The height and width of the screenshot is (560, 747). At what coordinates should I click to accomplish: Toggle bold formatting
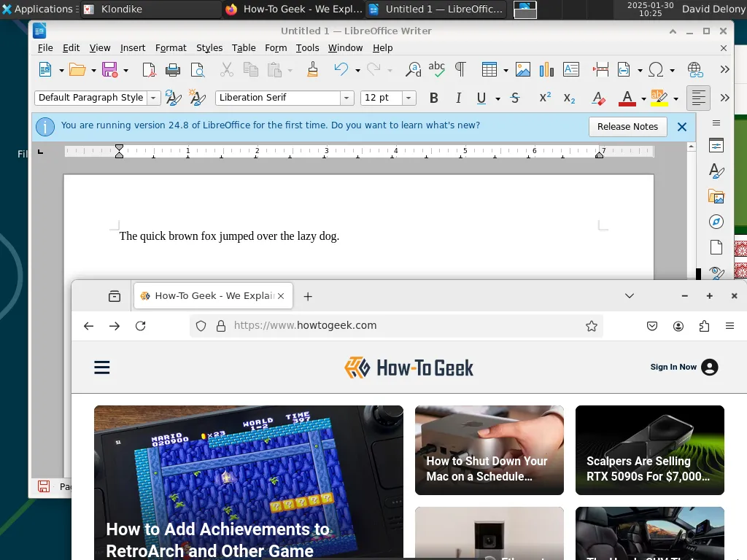[x=433, y=98]
